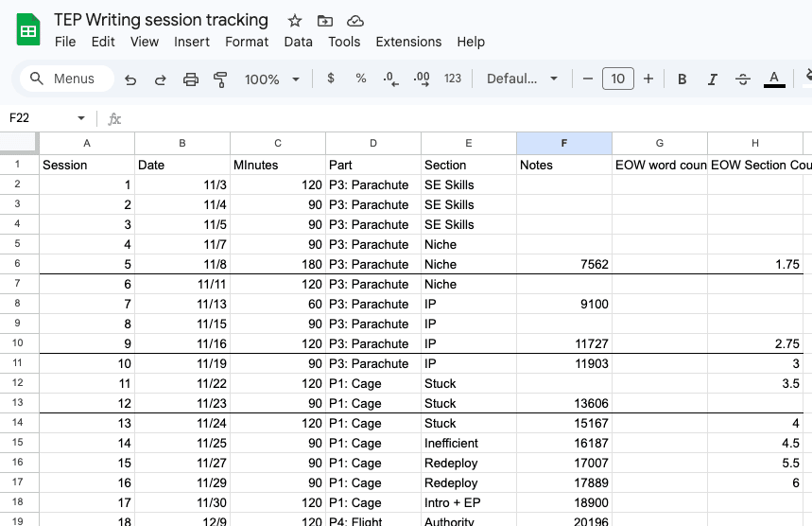Screen dimensions: 812x526
Task: Open Google Sheets home logo
Action: click(x=28, y=30)
